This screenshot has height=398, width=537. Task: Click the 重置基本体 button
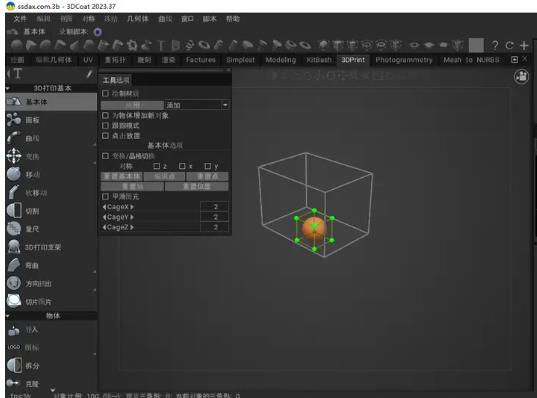click(x=122, y=176)
